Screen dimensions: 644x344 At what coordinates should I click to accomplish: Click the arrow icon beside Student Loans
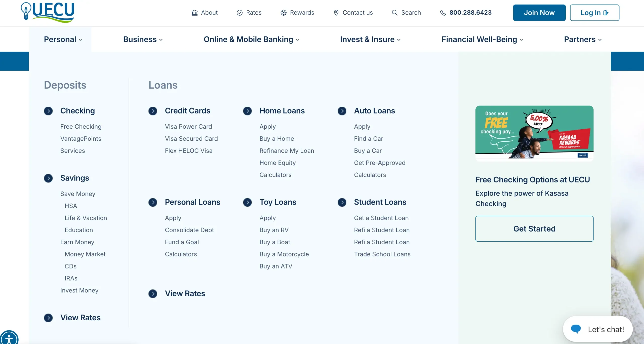tap(342, 202)
